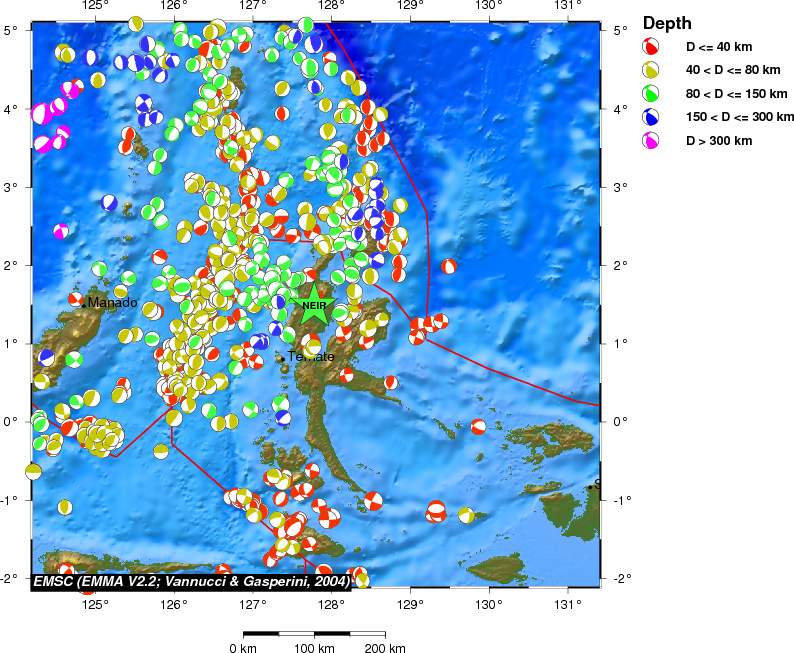Click yellow beachball icon in Depth legend
The image size is (794, 653).
click(x=651, y=70)
